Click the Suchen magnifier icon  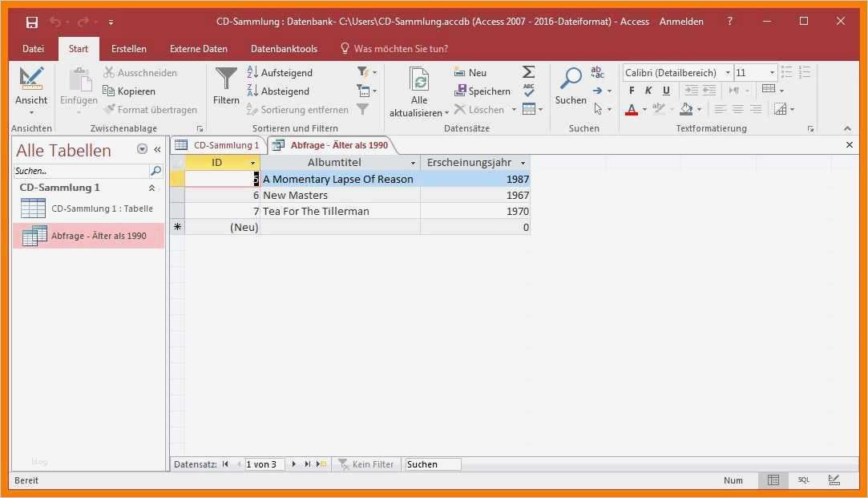(571, 78)
